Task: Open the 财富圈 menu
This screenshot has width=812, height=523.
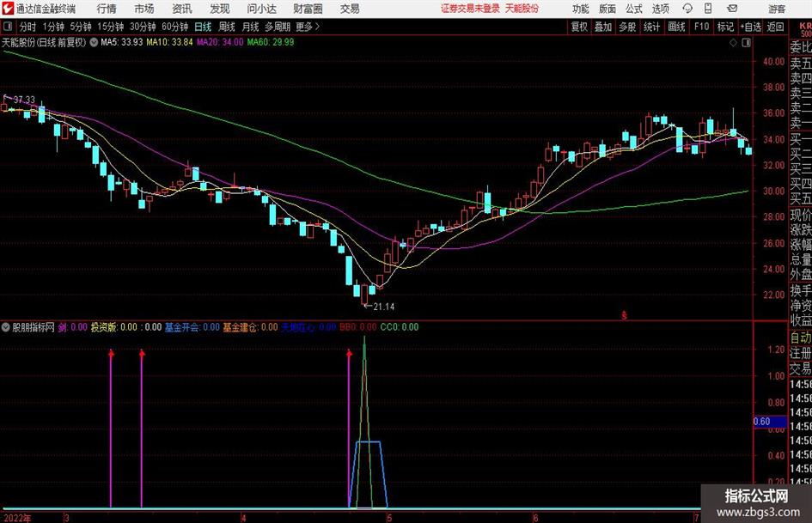Action: (x=308, y=9)
